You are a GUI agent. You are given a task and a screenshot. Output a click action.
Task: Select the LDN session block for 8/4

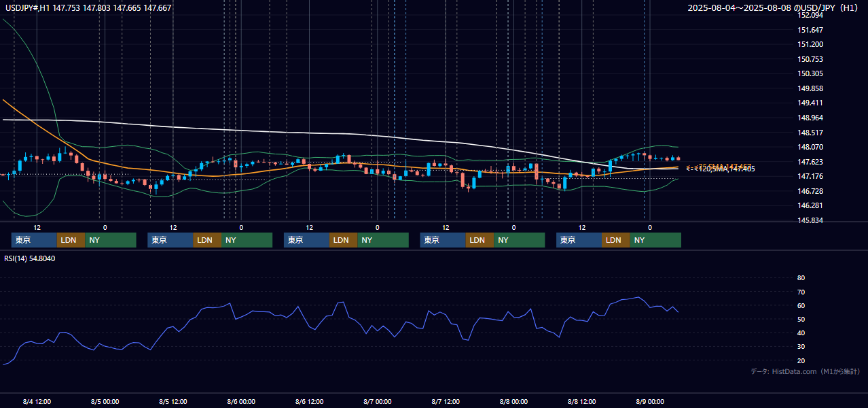click(71, 240)
